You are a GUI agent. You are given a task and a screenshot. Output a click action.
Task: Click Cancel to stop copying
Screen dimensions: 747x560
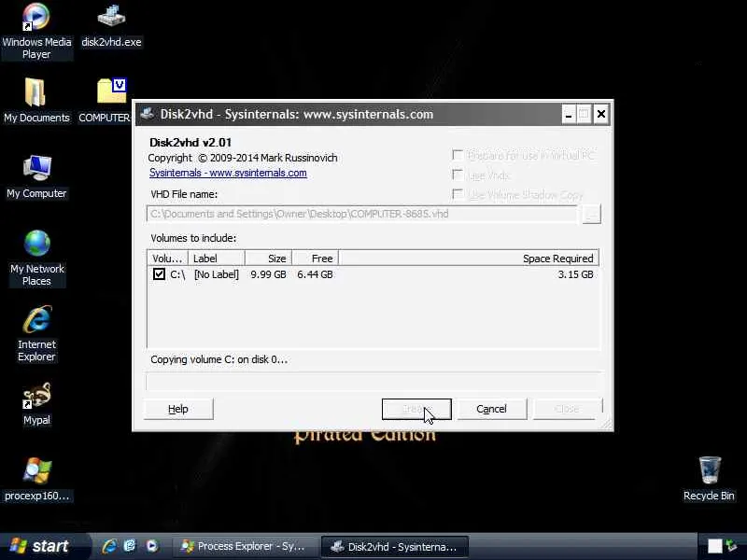(492, 409)
